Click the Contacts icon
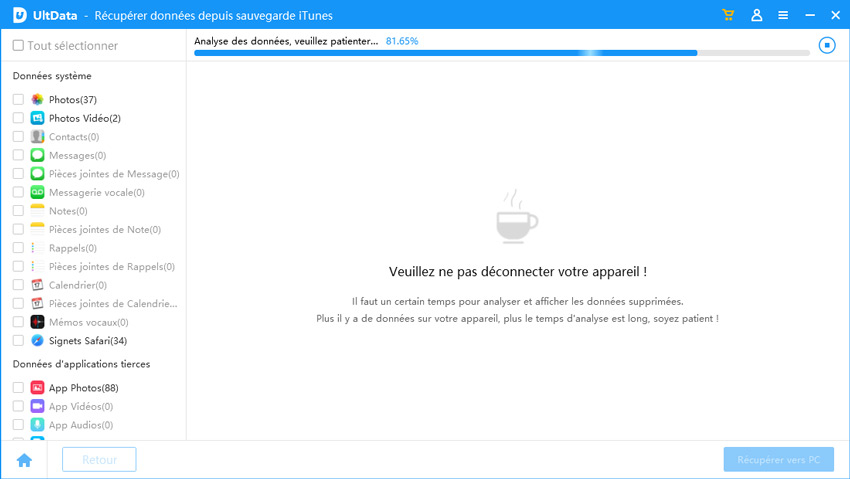 pyautogui.click(x=37, y=137)
